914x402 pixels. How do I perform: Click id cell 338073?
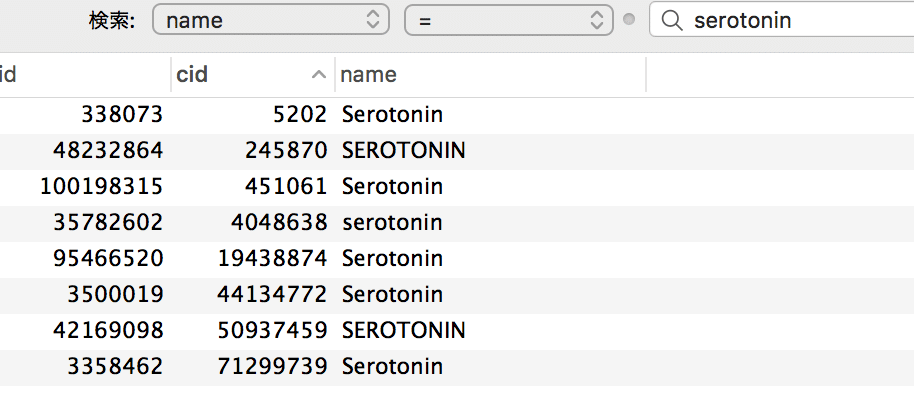122,115
